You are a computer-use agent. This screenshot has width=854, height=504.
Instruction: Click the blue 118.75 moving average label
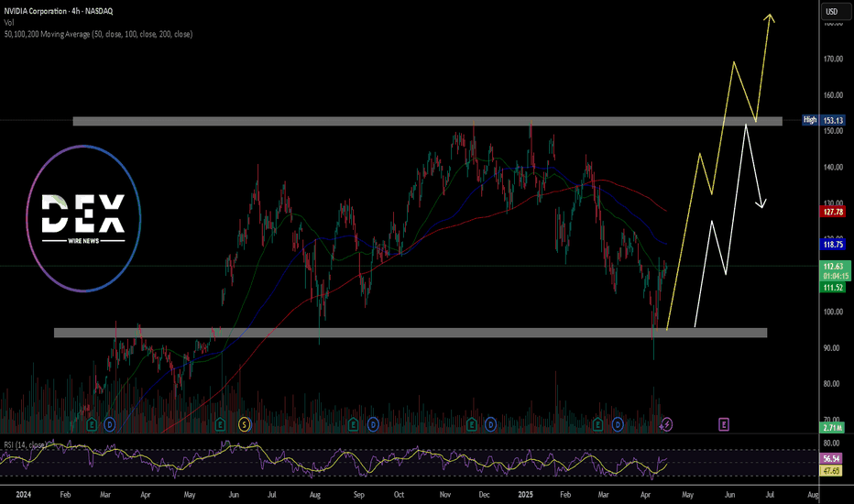coord(833,245)
